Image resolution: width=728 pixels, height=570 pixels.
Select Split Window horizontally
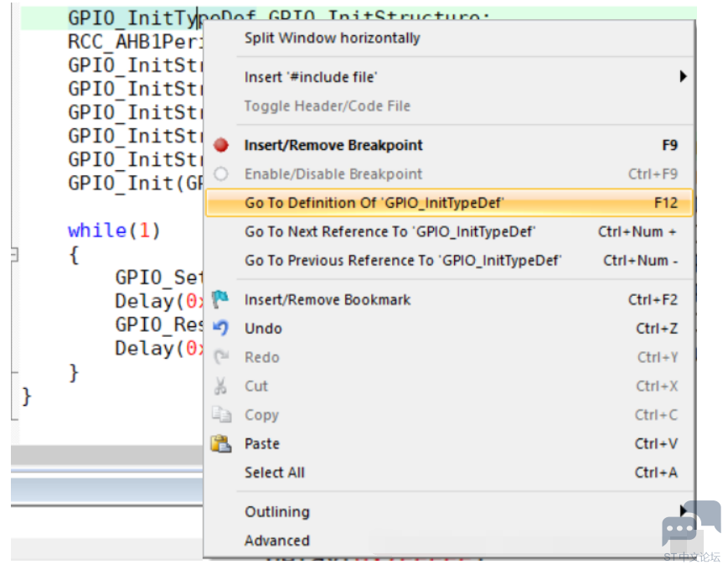pyautogui.click(x=449, y=38)
